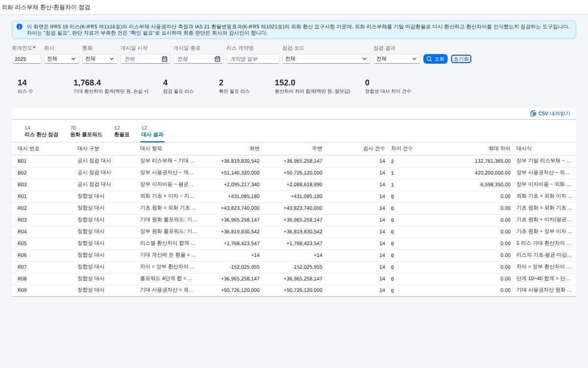
Task: Download data with CSV 내려받기
Action: [550, 113]
